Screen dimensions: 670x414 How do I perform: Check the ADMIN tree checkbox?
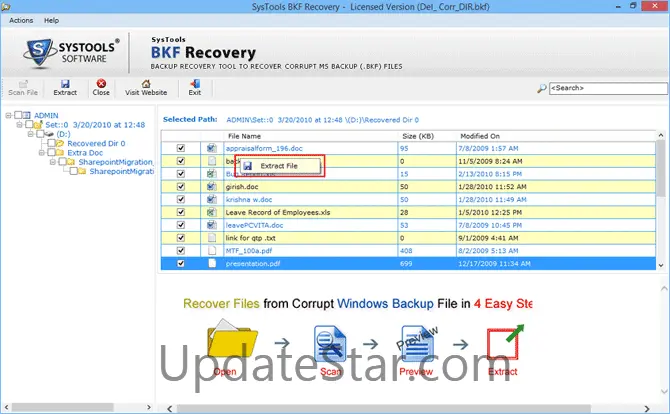point(18,115)
